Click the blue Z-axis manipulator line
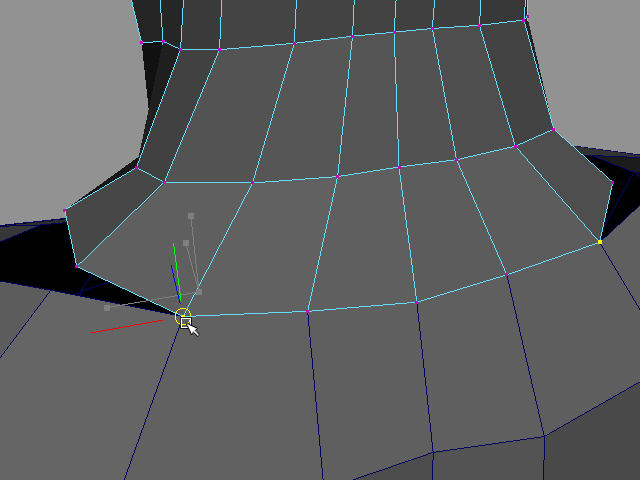The width and height of the screenshot is (640, 480). coord(176,284)
